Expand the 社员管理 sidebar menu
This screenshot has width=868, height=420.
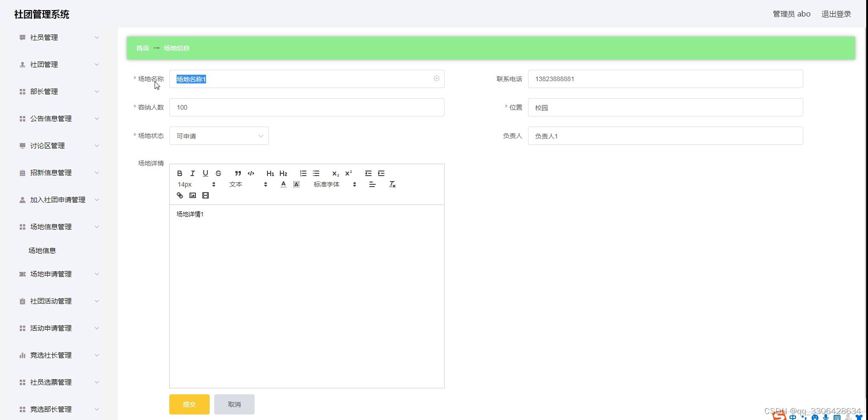click(x=58, y=38)
